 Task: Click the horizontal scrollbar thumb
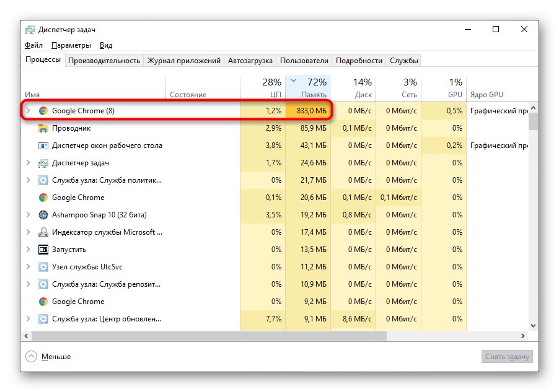point(208,336)
